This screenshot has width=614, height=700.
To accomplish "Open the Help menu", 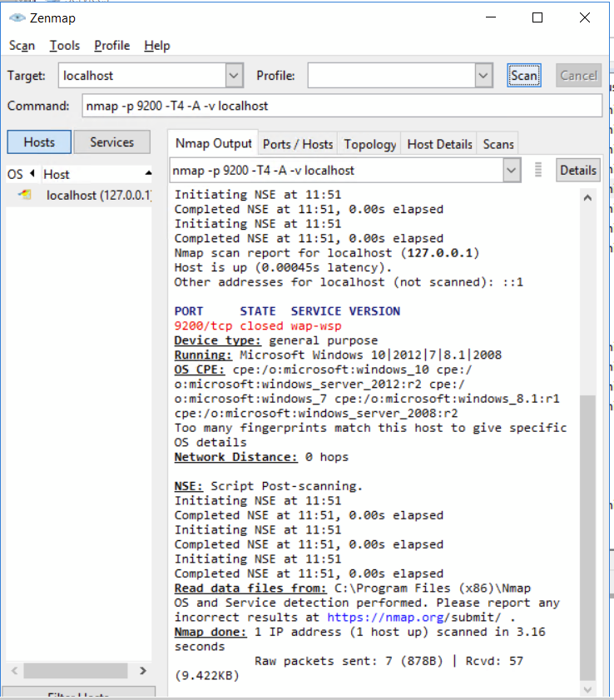I will (x=157, y=46).
